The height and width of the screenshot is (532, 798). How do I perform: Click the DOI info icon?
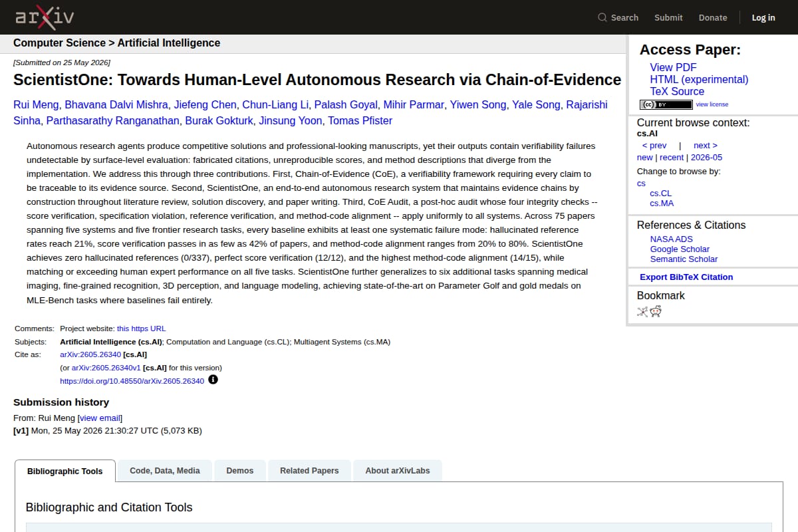point(213,380)
